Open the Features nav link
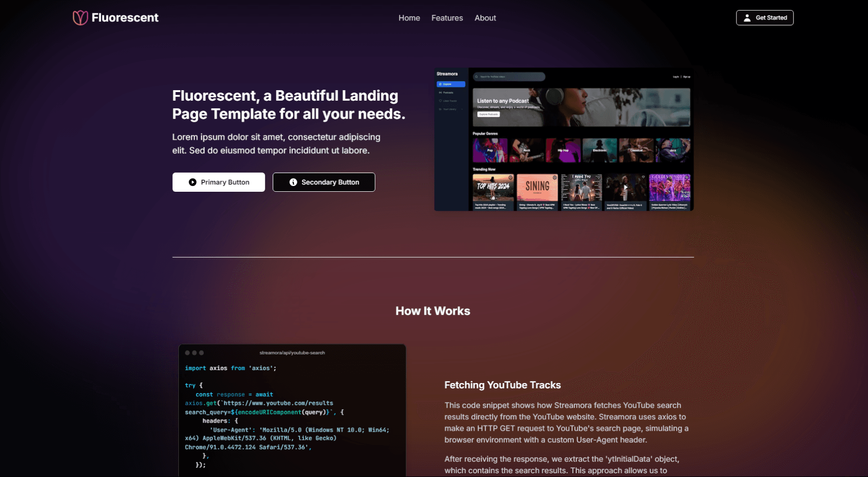 (447, 18)
